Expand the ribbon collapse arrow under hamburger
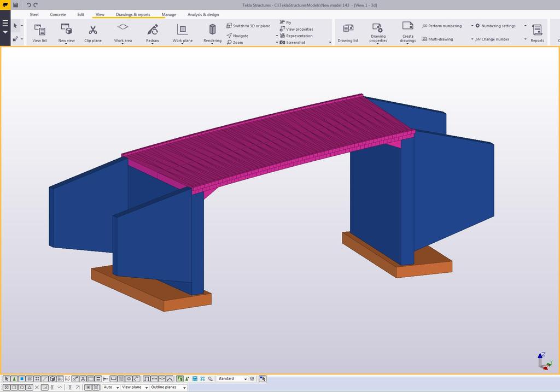560x392 pixels. pos(5,32)
